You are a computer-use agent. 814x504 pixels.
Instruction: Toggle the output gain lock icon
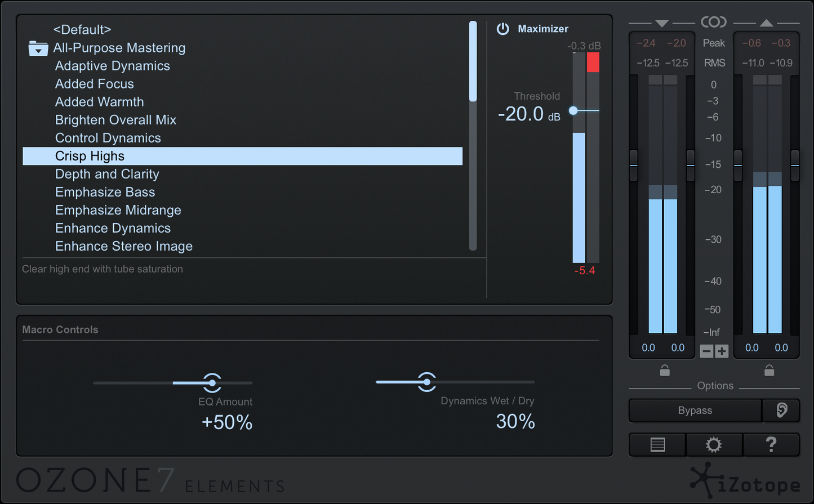(769, 371)
